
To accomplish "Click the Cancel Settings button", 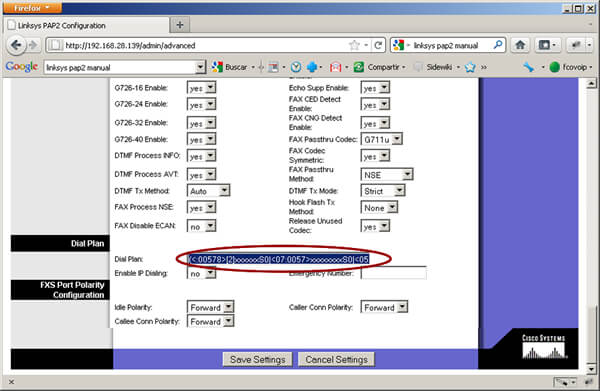I will pos(336,359).
